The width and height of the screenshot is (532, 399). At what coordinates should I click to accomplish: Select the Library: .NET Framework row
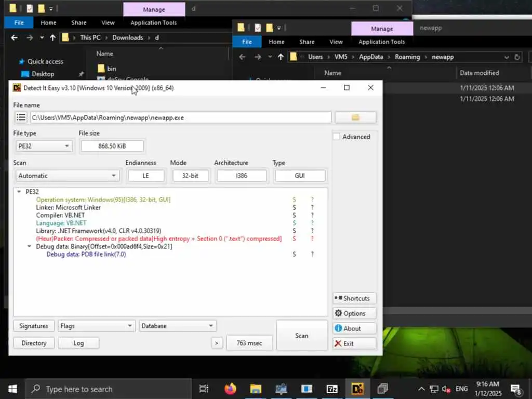pos(99,231)
